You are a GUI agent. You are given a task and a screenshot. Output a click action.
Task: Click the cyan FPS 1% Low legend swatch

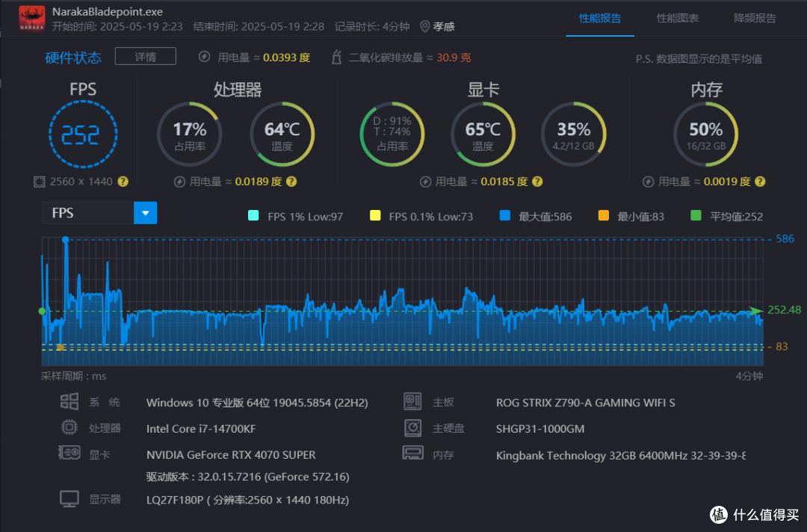(x=253, y=216)
